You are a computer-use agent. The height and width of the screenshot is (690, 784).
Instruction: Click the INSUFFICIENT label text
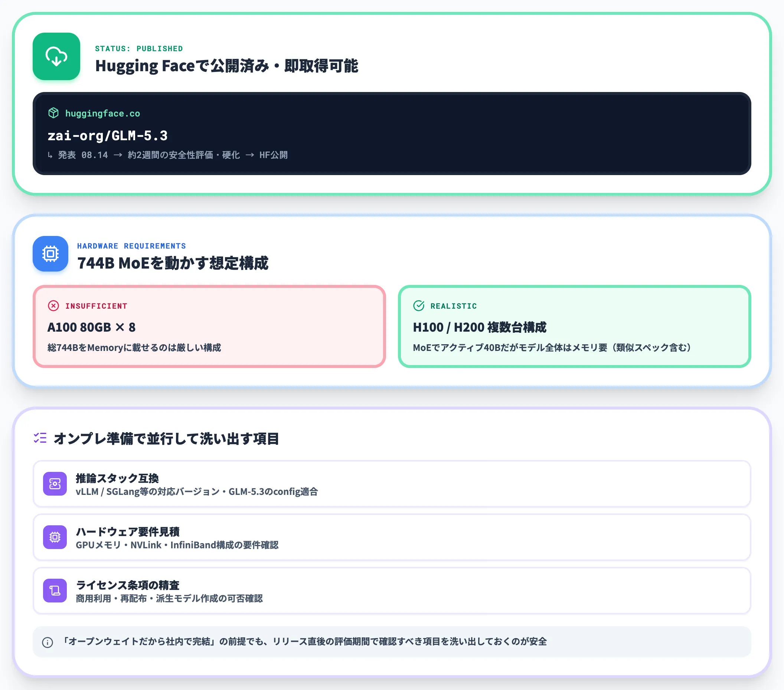[96, 306]
